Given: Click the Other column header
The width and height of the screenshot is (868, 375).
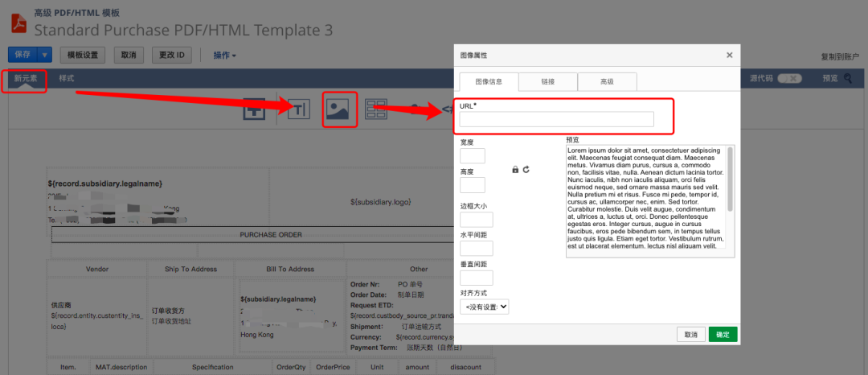Looking at the screenshot, I should point(419,270).
